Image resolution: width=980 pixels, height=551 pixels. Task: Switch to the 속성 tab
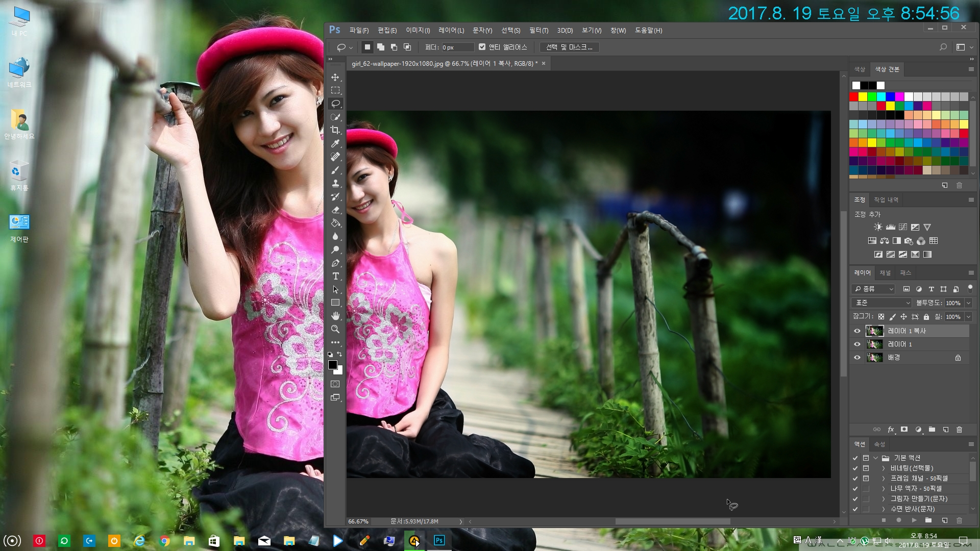(879, 444)
